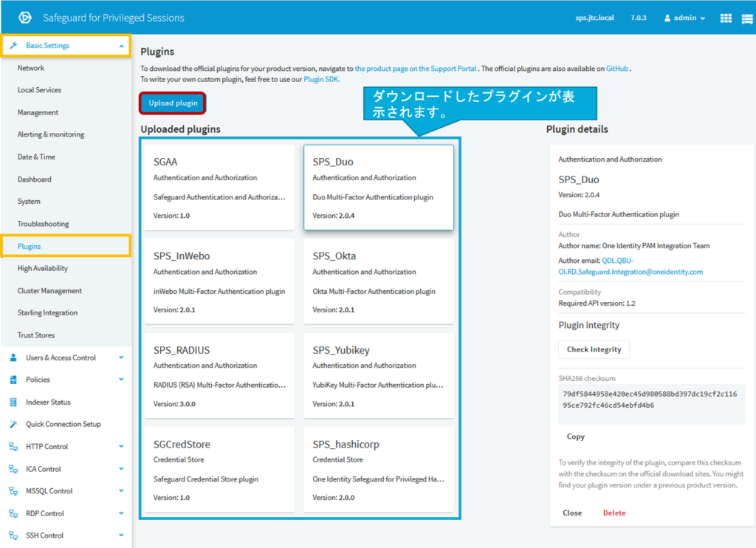Screen dimensions: 756x548
Task: Open the Network menu item
Action: point(31,68)
